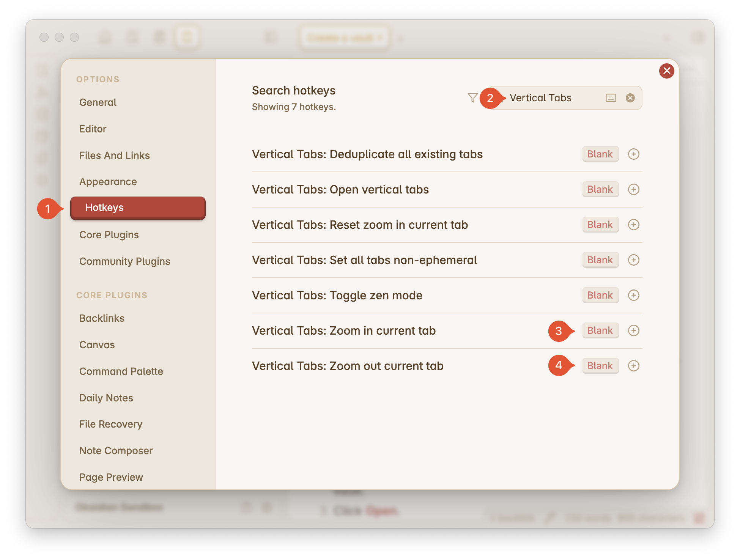Switch to Appearance settings
740x560 pixels.
point(108,182)
